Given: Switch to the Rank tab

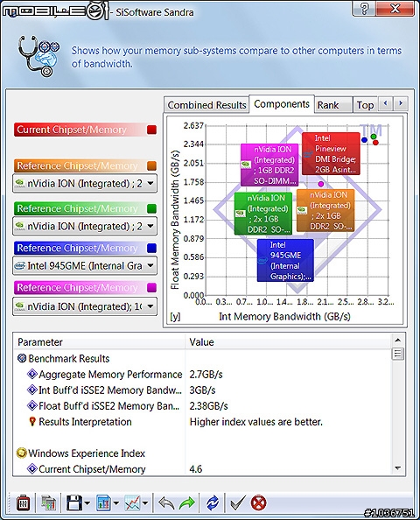Looking at the screenshot, I should point(333,105).
